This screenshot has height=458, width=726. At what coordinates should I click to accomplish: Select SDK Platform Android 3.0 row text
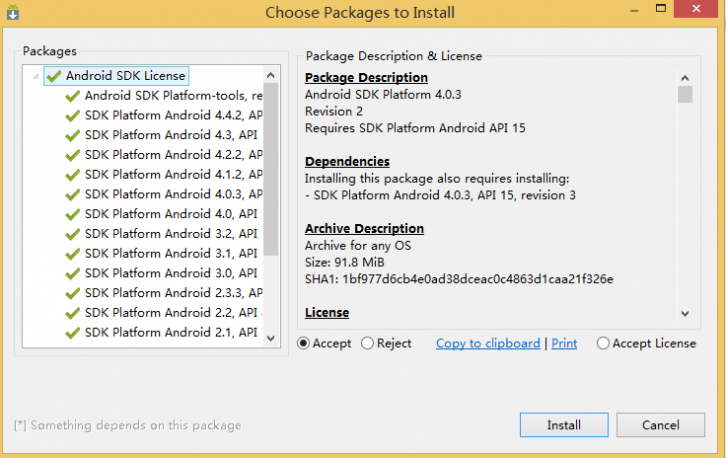(x=171, y=273)
